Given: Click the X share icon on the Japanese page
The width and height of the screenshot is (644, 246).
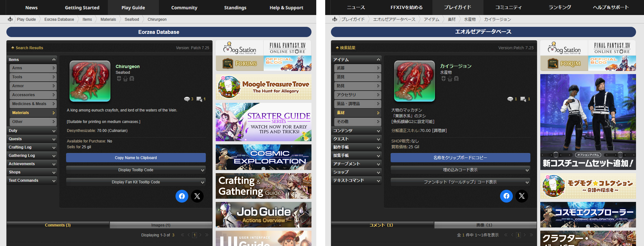Looking at the screenshot, I should click(522, 196).
